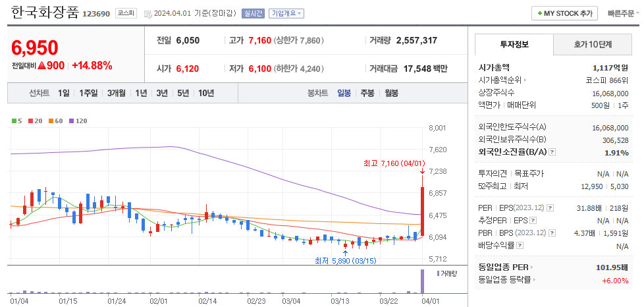Click the 시가총액 value 1,117억원

pos(610,68)
